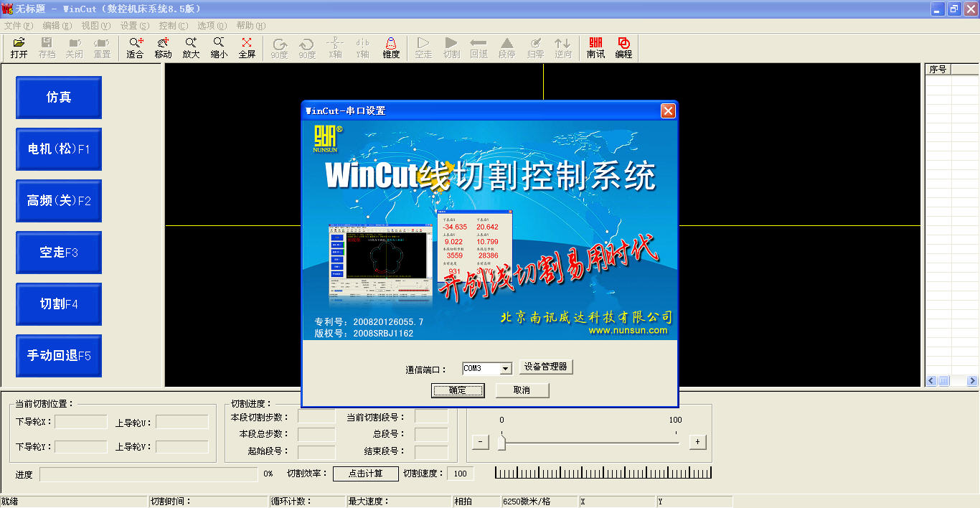Select the 移动 (Move) tool
This screenshot has width=980, height=508.
point(163,48)
